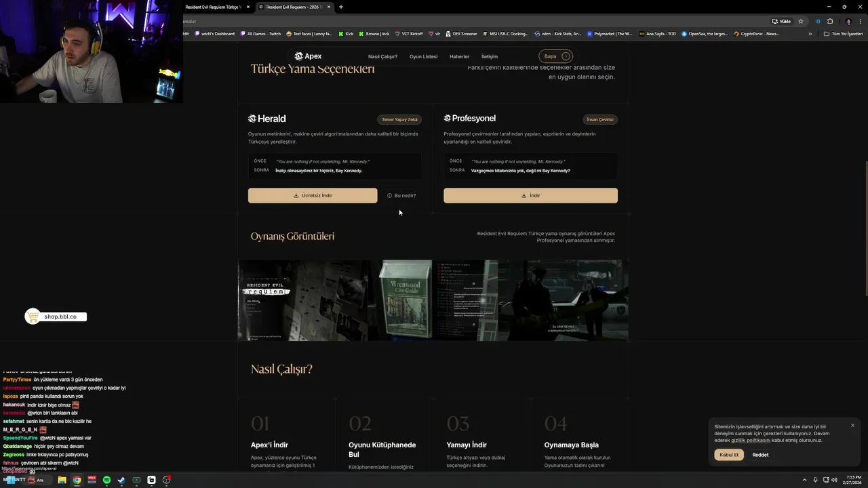
Task: Close the first Resident Evil Requiem Türkçe tab
Action: pos(248,7)
